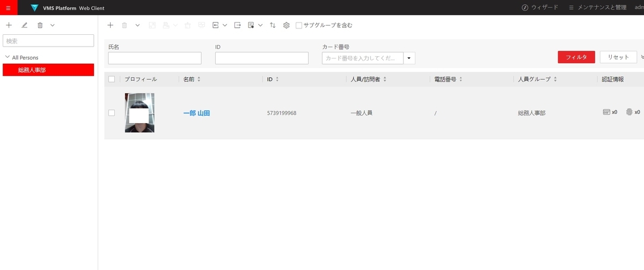Click the ID filter input field

[x=262, y=58]
